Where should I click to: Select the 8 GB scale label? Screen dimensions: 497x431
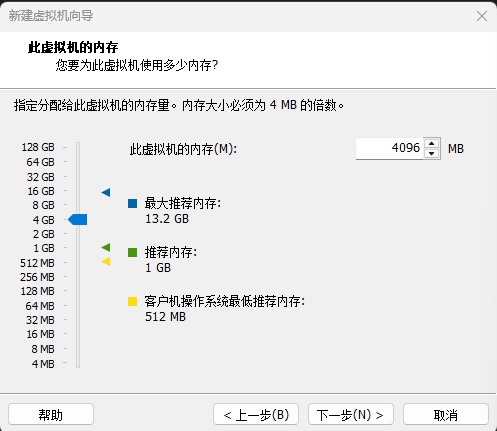coord(43,205)
